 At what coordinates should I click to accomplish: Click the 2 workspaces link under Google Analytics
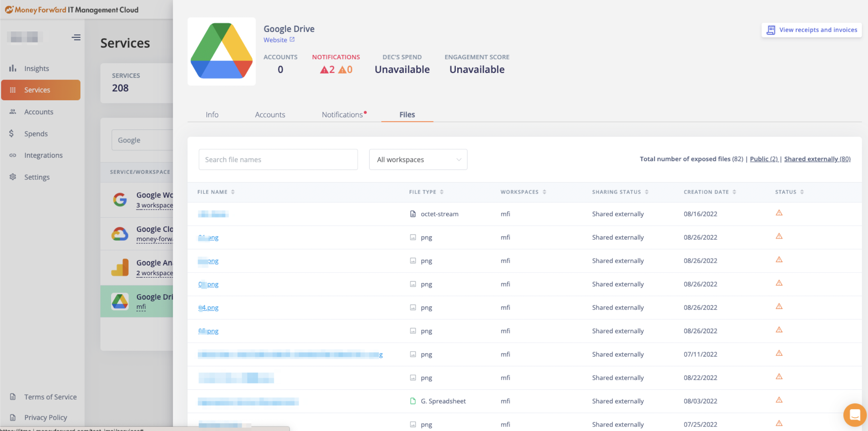(x=155, y=273)
